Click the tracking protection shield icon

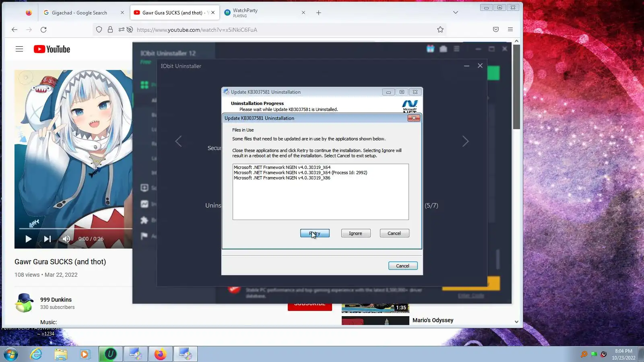point(99,29)
